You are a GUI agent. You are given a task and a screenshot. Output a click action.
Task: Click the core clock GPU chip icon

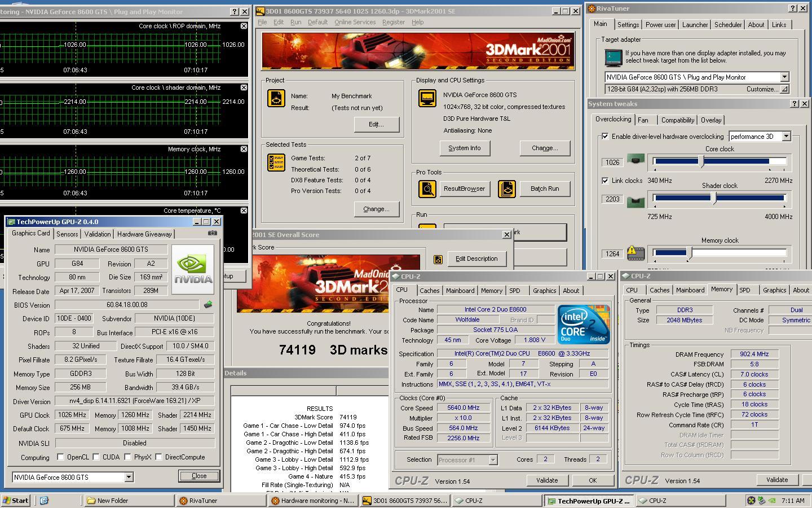[636, 160]
